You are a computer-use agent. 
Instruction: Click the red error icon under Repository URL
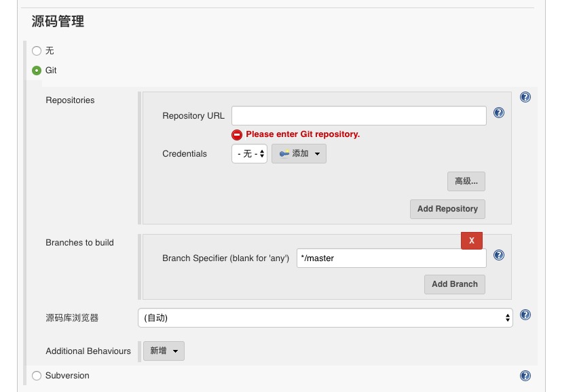237,135
